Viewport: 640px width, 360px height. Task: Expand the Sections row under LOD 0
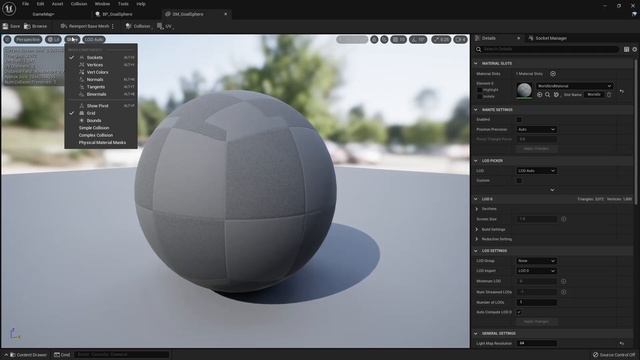pos(477,209)
